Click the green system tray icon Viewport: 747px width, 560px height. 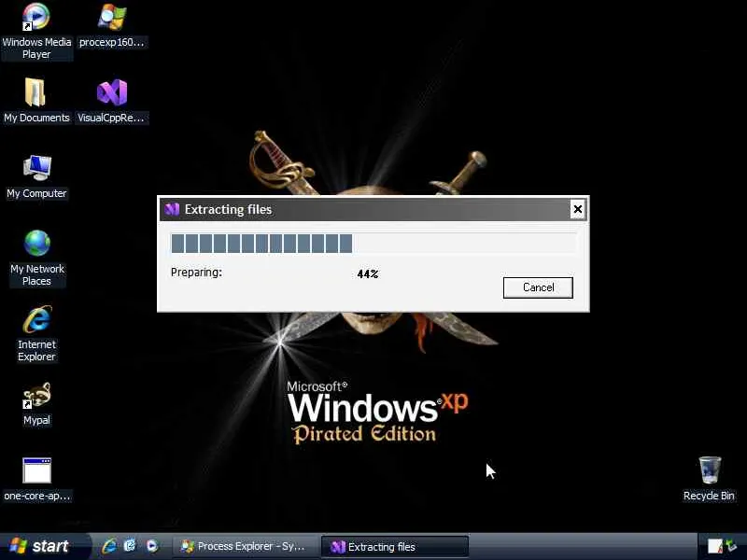point(731,546)
